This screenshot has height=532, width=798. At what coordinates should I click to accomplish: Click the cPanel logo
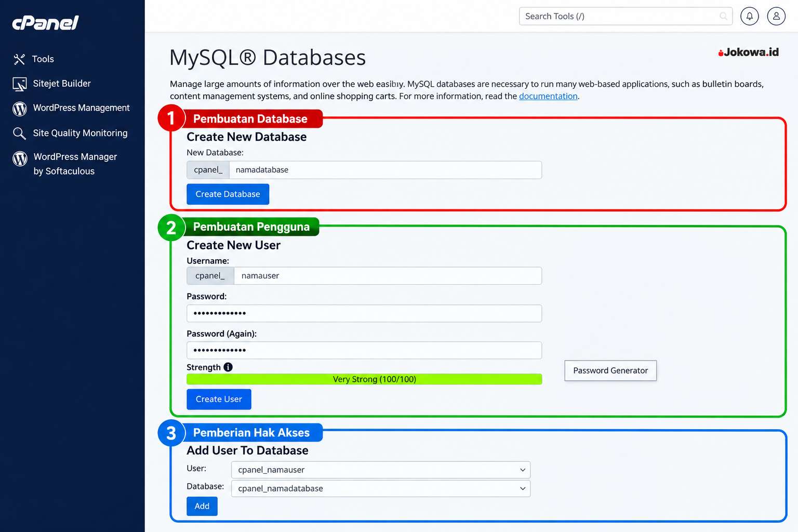tap(45, 23)
